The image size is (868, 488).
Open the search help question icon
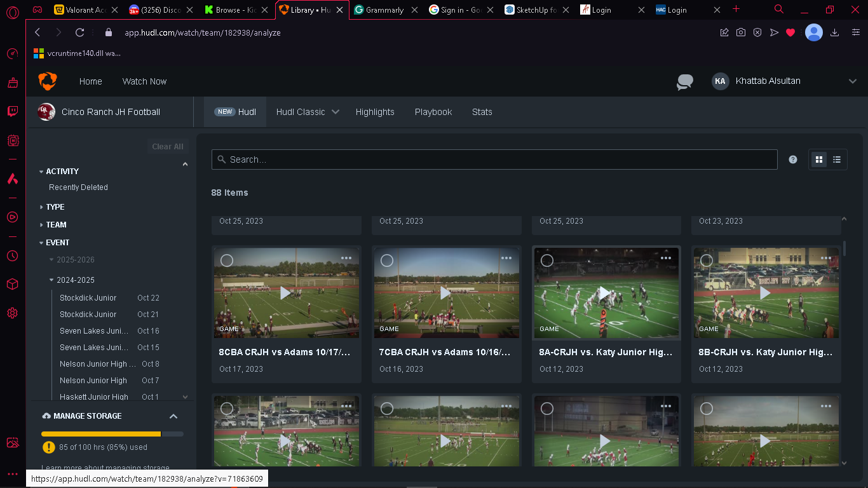coord(793,159)
